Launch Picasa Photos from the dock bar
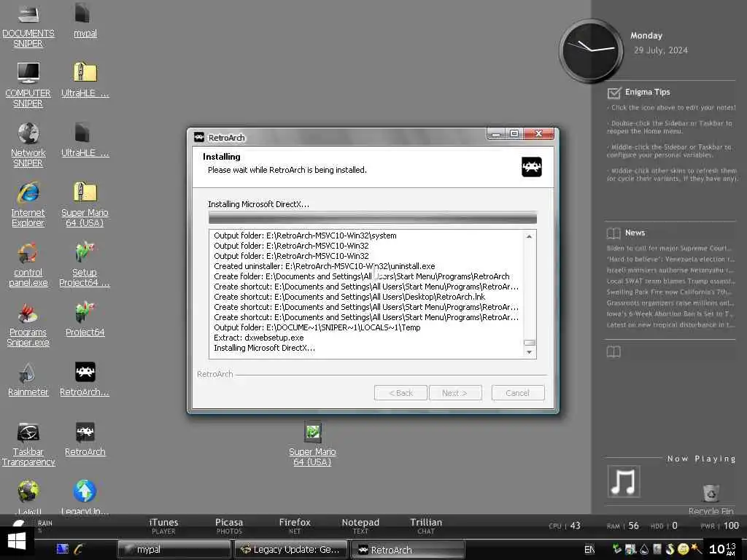This screenshot has width=747, height=560. coord(229,526)
